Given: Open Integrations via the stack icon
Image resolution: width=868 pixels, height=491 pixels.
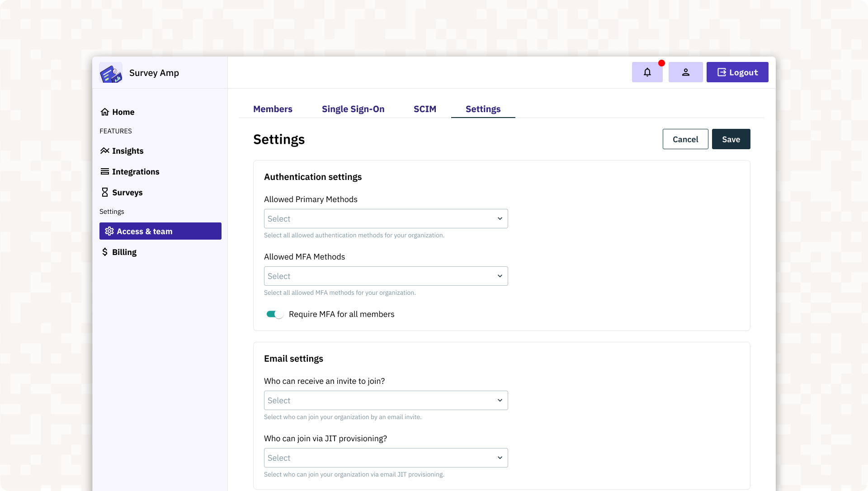Looking at the screenshot, I should coord(105,171).
